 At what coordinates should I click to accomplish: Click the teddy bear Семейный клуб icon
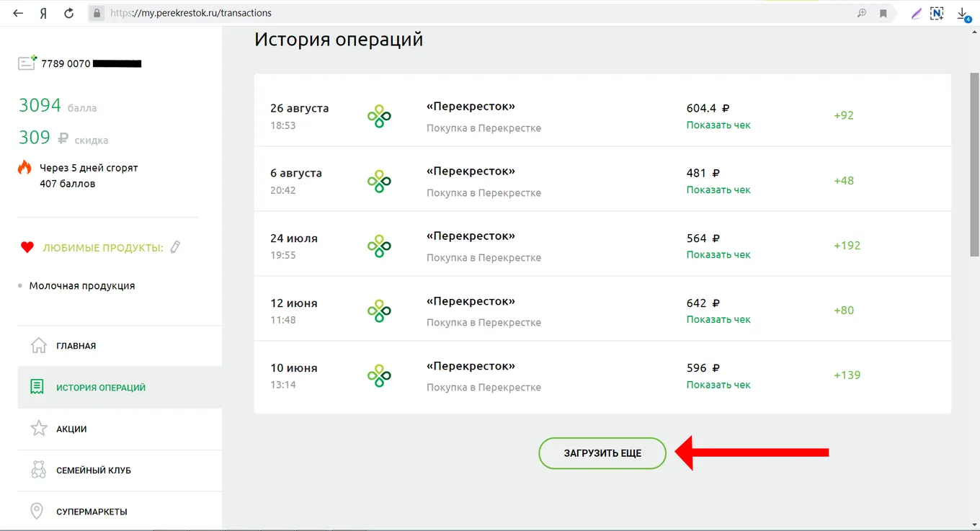(x=39, y=470)
